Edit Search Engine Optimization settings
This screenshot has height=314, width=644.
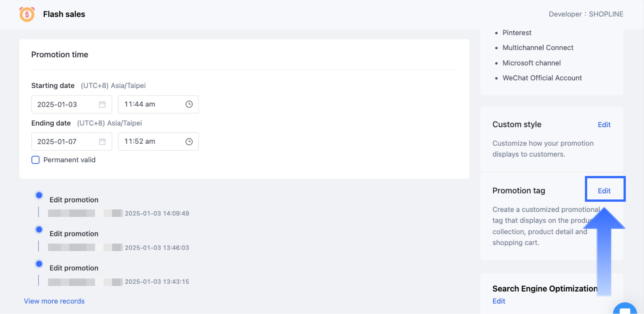coord(499,301)
